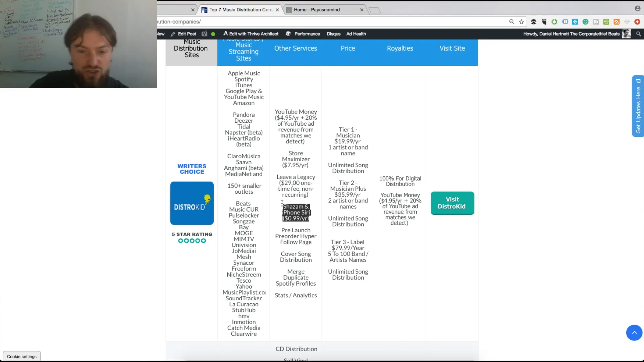Open the WordPress admin bar search icon
This screenshot has width=644, height=362.
(639, 34)
